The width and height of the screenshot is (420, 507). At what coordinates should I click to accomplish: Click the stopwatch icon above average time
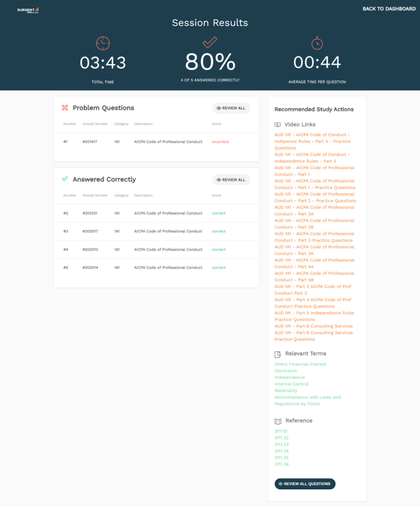coord(317,43)
